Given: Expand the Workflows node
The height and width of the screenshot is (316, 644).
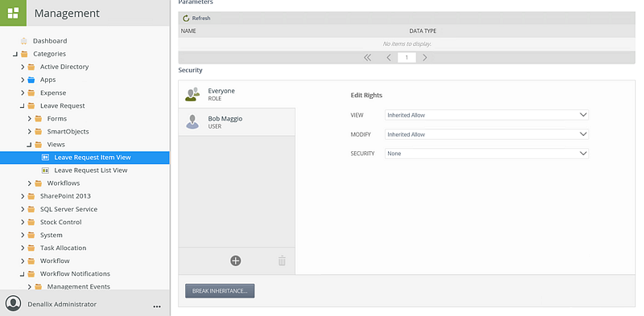Looking at the screenshot, I should (30, 183).
